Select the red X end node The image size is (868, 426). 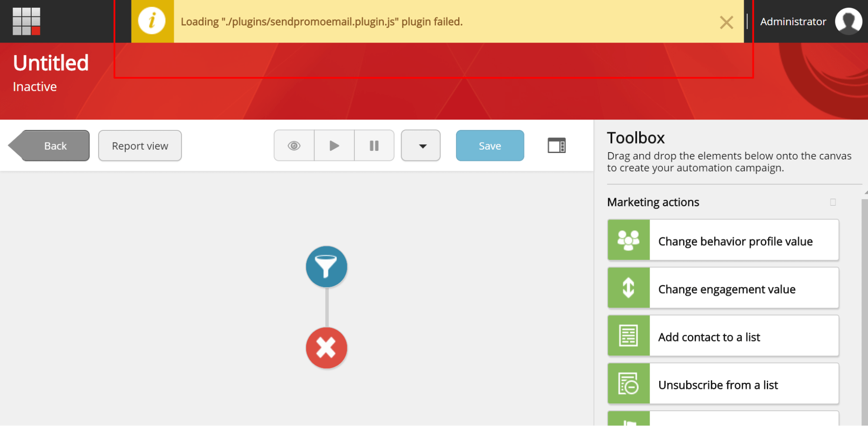327,348
